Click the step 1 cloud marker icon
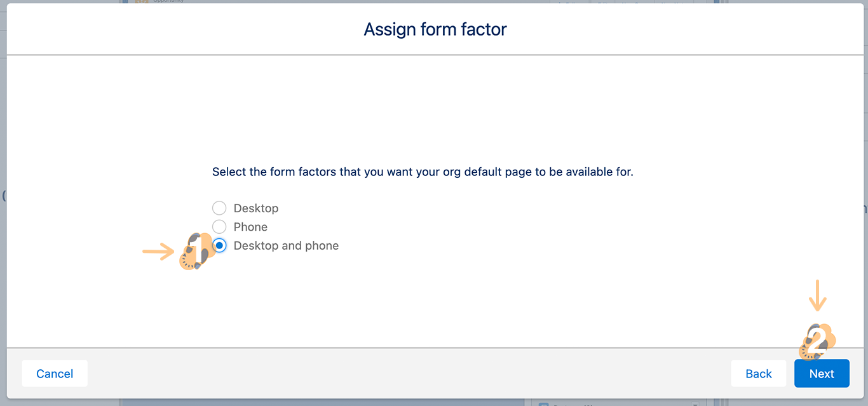The width and height of the screenshot is (868, 406). tap(194, 251)
